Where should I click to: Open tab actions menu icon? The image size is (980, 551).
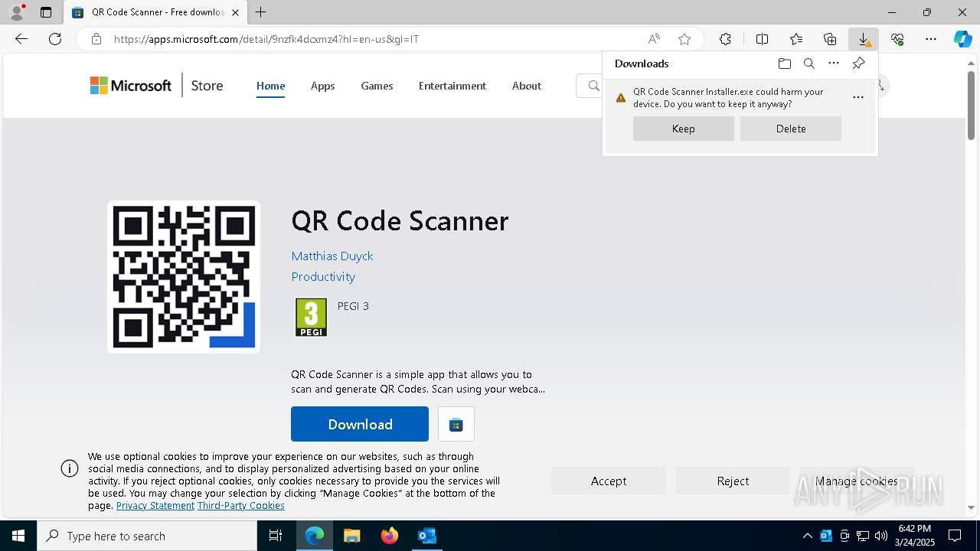tap(46, 12)
